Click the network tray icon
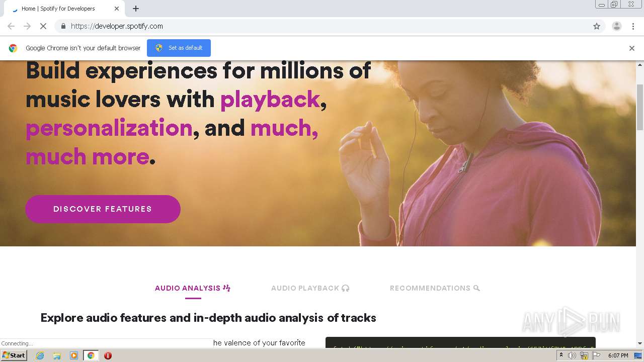 pyautogui.click(x=584, y=355)
